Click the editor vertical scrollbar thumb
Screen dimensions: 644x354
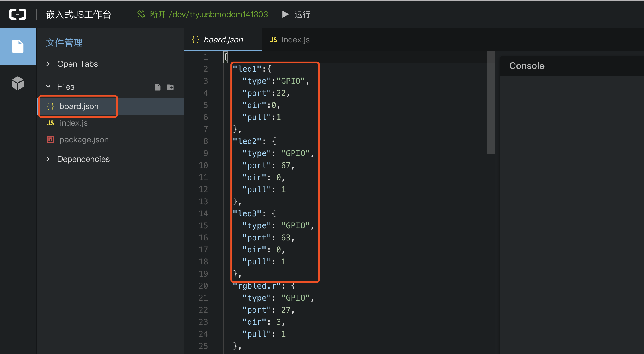click(491, 103)
